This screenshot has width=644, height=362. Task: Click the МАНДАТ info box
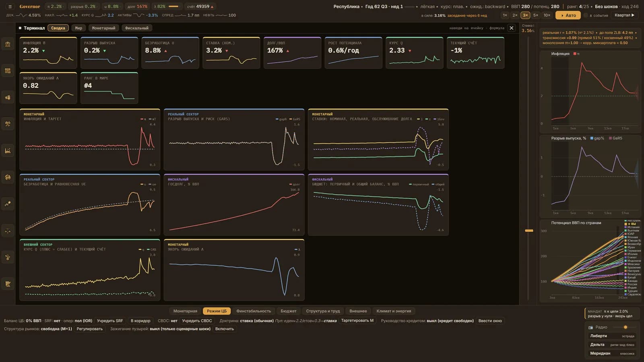tap(612, 314)
